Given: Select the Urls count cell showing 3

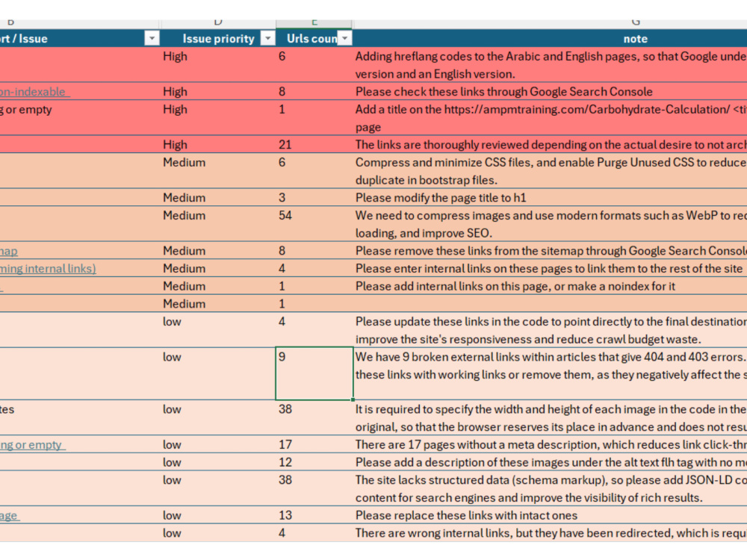Looking at the screenshot, I should pyautogui.click(x=314, y=198).
